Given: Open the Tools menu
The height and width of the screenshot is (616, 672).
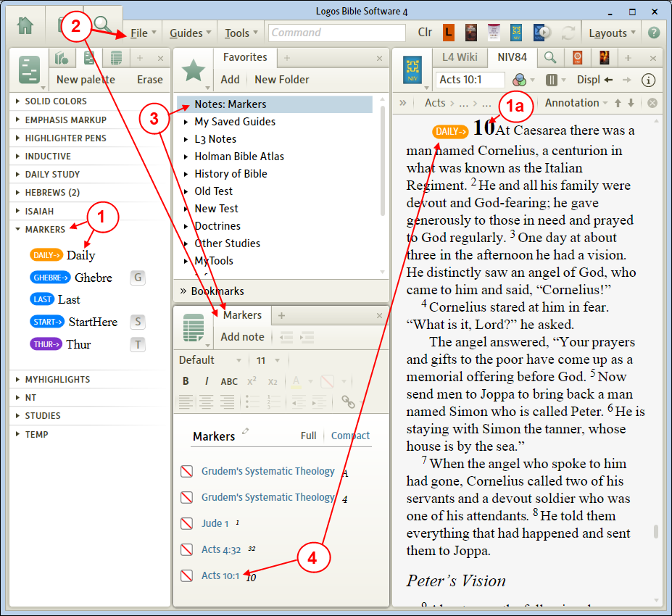Looking at the screenshot, I should (241, 33).
